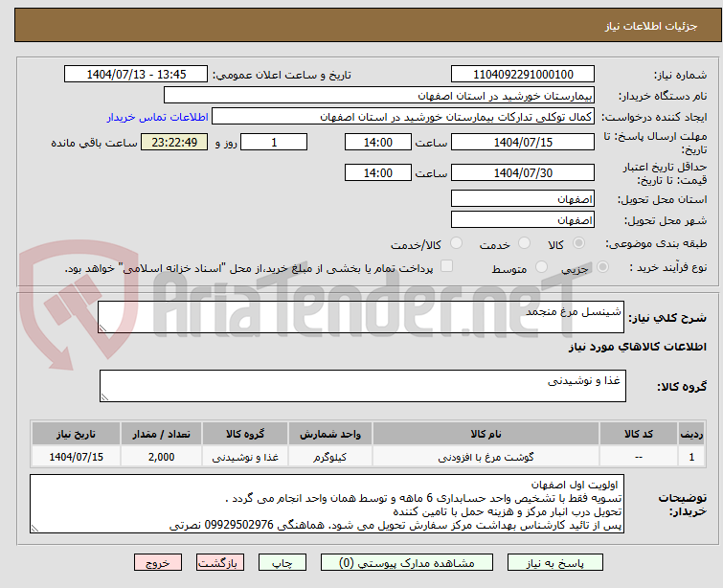Image resolution: width=723 pixels, height=588 pixels.
Task: Click the استان محل تحویل field
Action: (523, 199)
